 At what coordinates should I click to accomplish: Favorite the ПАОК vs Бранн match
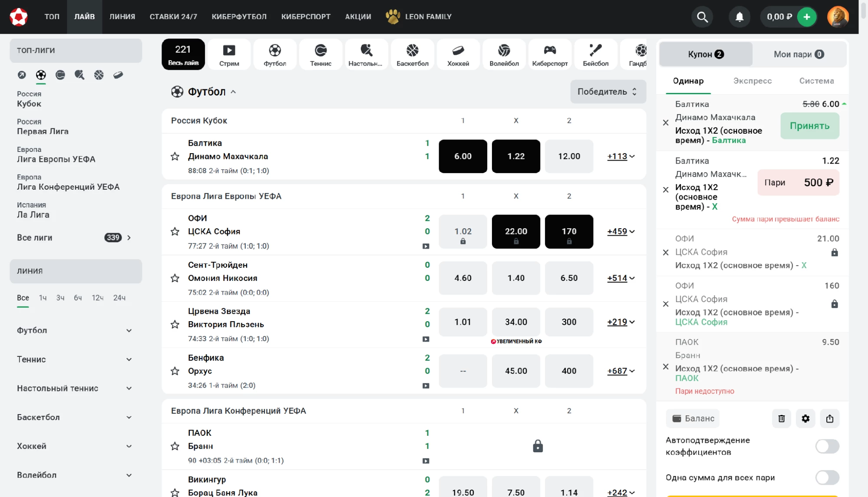point(175,446)
